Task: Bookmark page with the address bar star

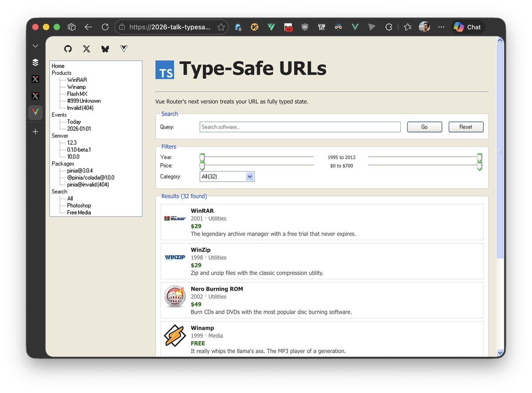Action: click(221, 27)
